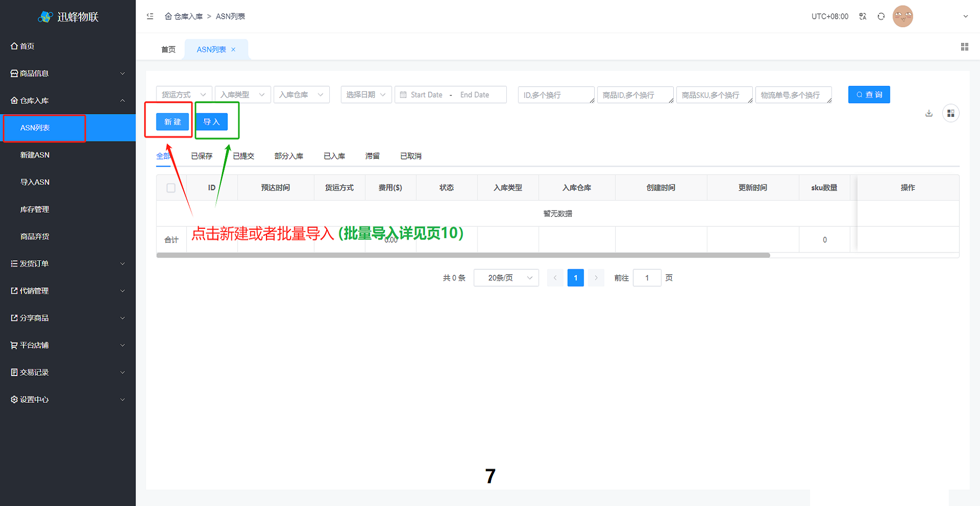The image size is (980, 506).
Task: Open the 入库类型 dropdown
Action: click(243, 95)
